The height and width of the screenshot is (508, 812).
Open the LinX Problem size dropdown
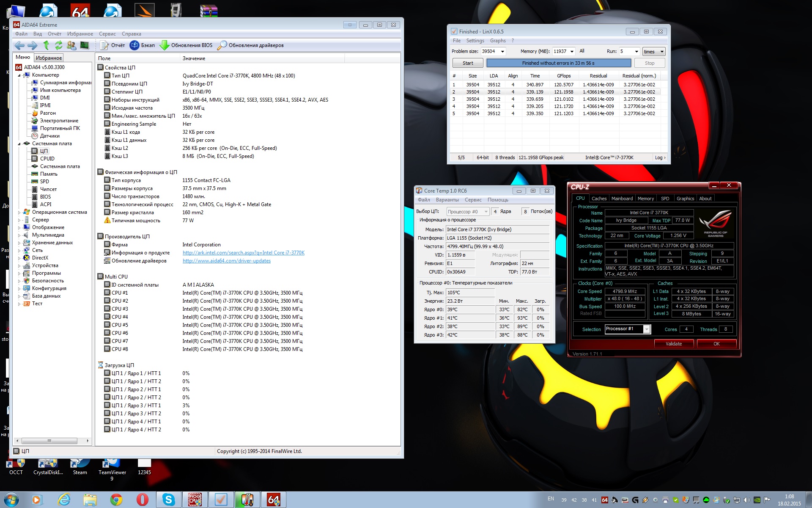pos(502,52)
